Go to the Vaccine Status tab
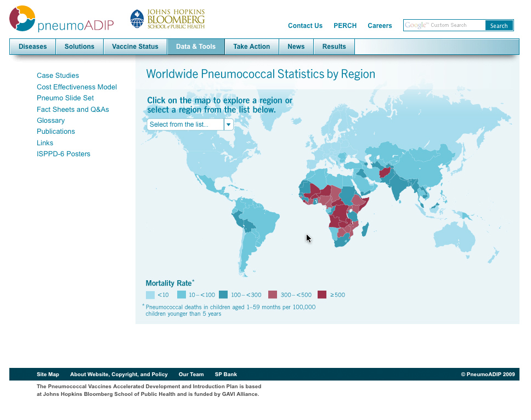This screenshot has width=531, height=420. click(x=135, y=47)
